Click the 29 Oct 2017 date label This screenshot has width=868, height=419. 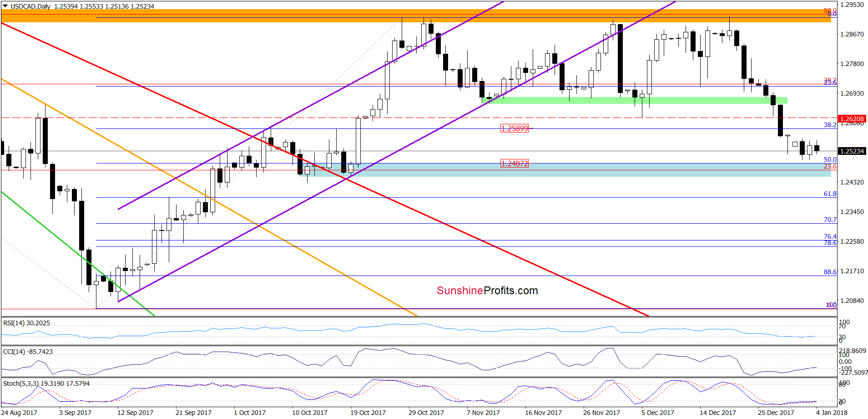point(426,413)
